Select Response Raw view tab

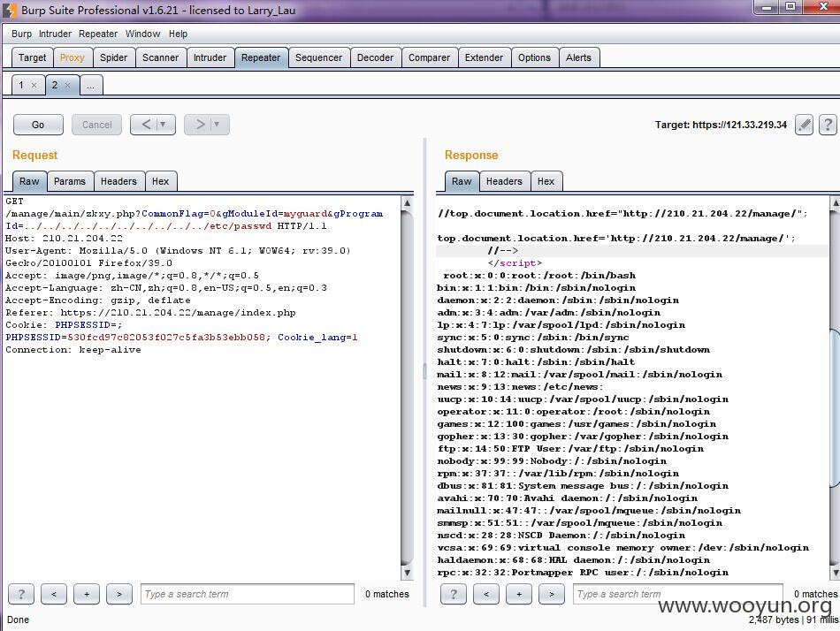(x=462, y=181)
